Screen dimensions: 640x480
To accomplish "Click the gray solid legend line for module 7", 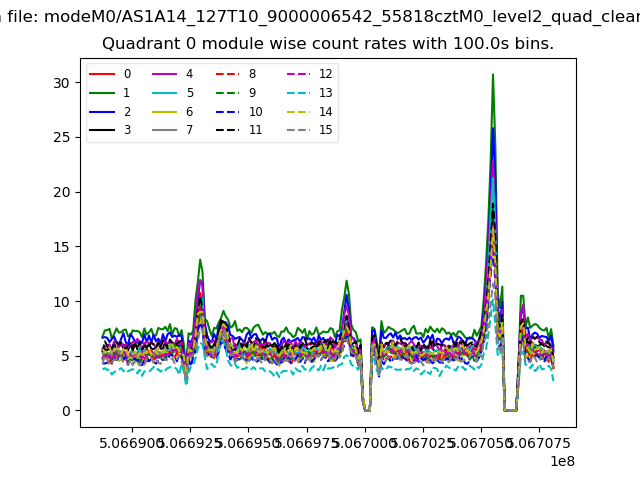I will point(166,130).
